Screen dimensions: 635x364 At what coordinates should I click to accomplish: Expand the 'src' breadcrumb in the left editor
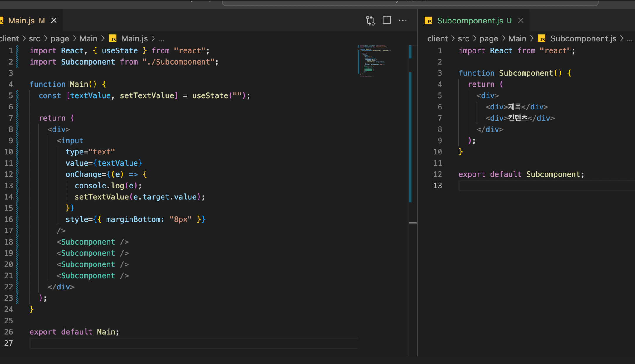pos(35,39)
